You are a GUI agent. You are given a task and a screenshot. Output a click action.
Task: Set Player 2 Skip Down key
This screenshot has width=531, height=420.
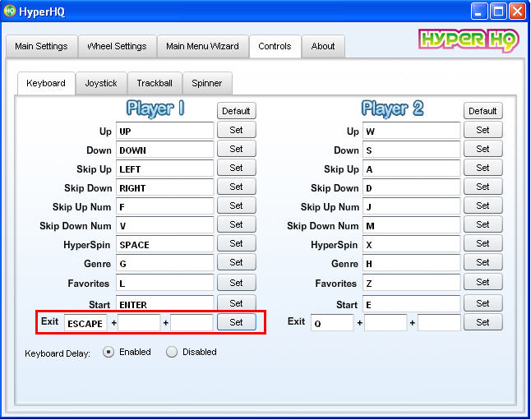483,187
